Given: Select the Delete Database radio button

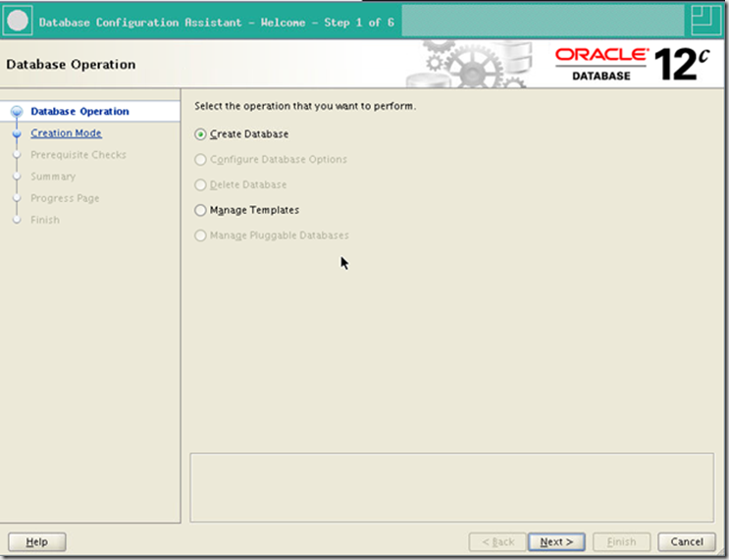Looking at the screenshot, I should click(200, 185).
